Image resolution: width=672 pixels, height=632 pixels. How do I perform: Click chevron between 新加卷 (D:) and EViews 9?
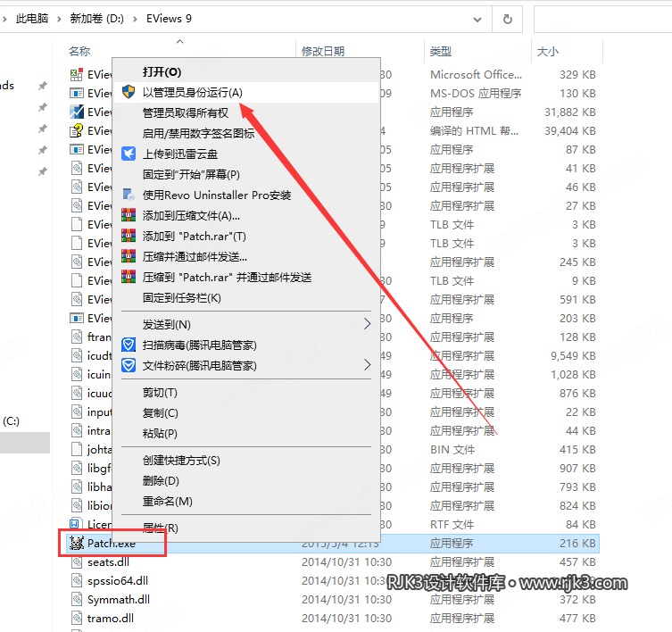coord(135,19)
